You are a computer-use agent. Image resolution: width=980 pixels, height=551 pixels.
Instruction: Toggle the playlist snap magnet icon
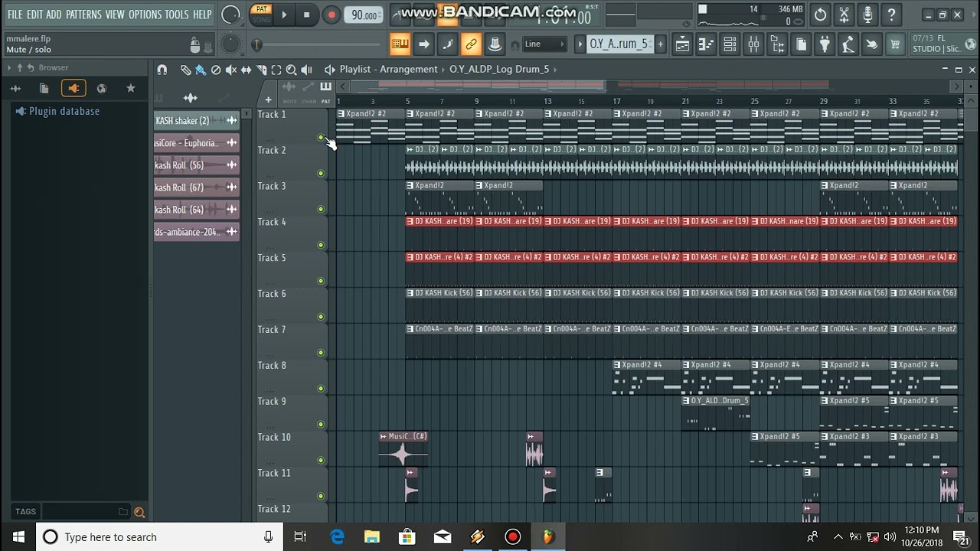pyautogui.click(x=162, y=70)
